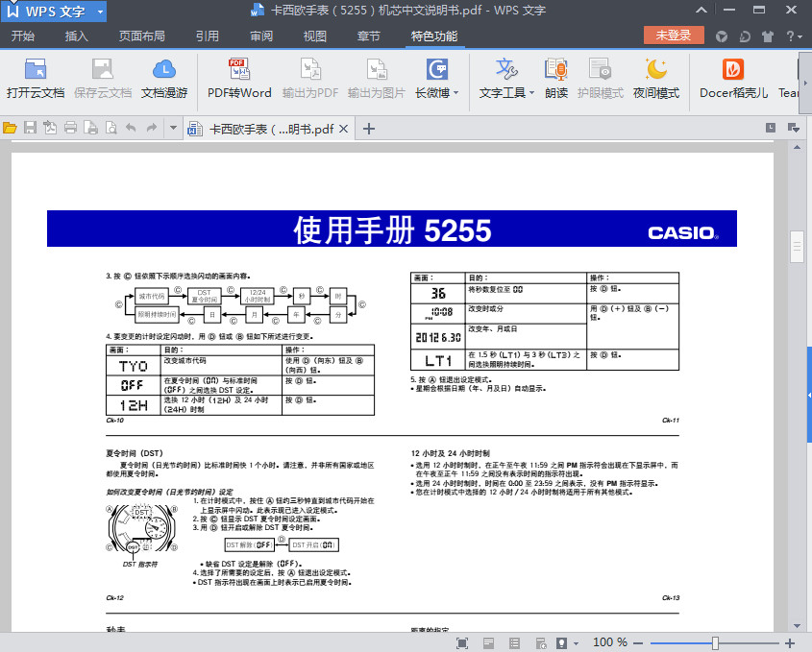Click the Print Preview icon
This screenshot has width=812, height=652.
(x=111, y=128)
